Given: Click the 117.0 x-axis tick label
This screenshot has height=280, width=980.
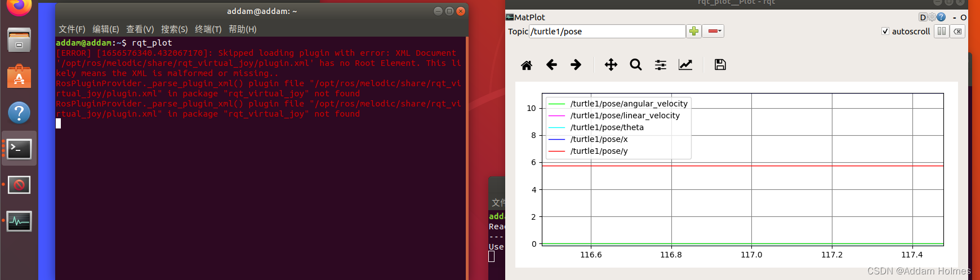Looking at the screenshot, I should tap(751, 255).
